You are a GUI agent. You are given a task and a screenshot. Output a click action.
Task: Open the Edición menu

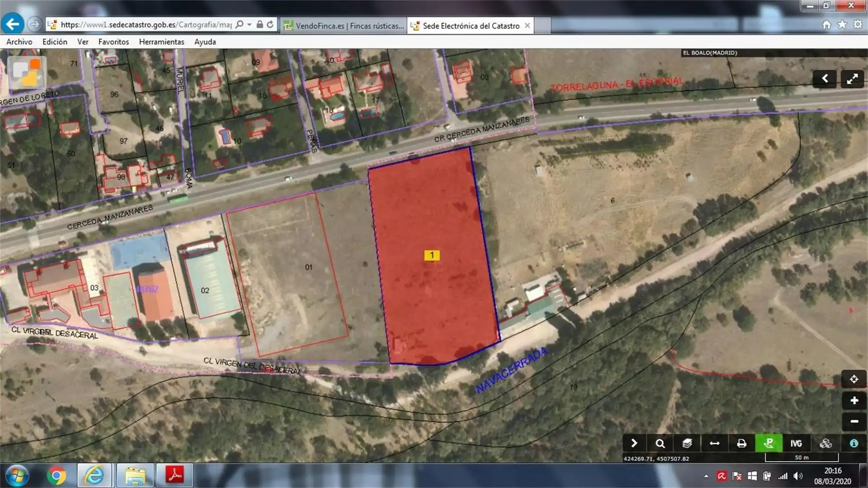tap(55, 42)
